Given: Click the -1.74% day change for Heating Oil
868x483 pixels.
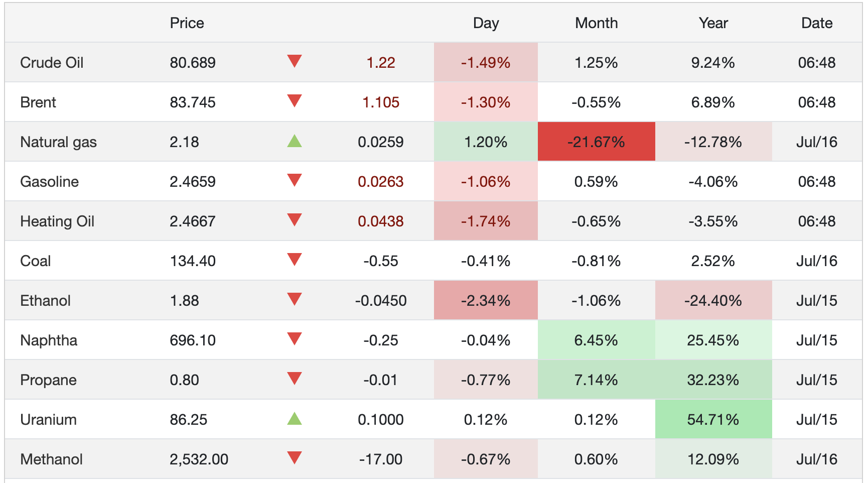Looking at the screenshot, I should (486, 221).
